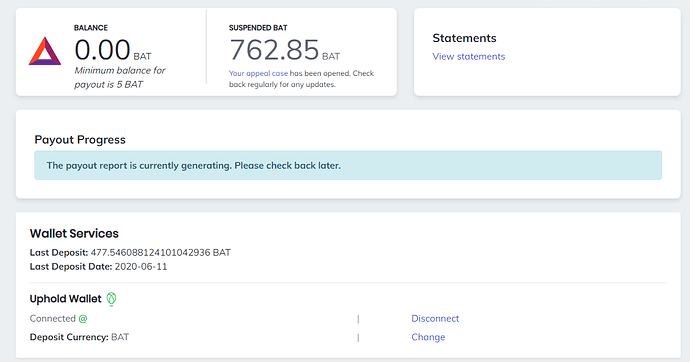Click the Connected status text
690x362 pixels.
(x=53, y=318)
